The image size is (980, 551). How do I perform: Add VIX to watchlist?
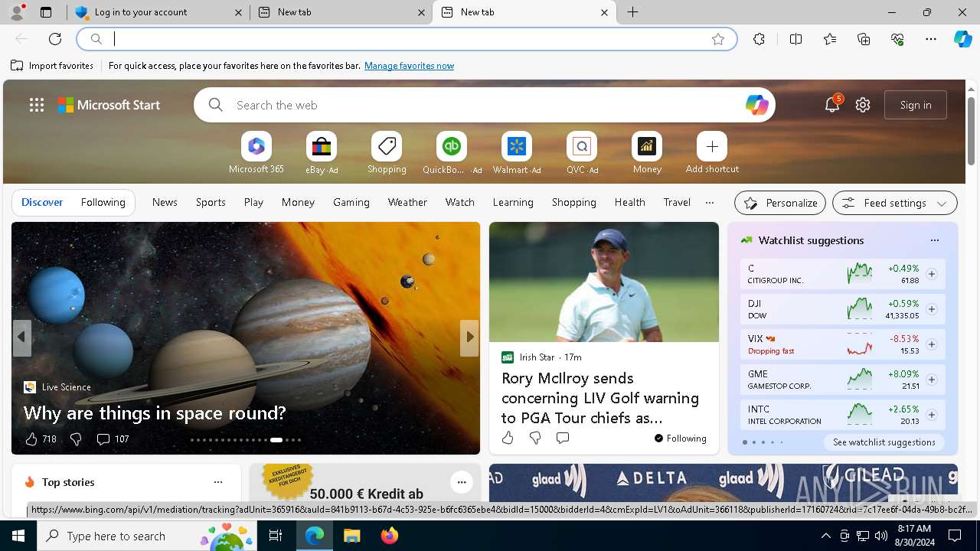pos(931,344)
